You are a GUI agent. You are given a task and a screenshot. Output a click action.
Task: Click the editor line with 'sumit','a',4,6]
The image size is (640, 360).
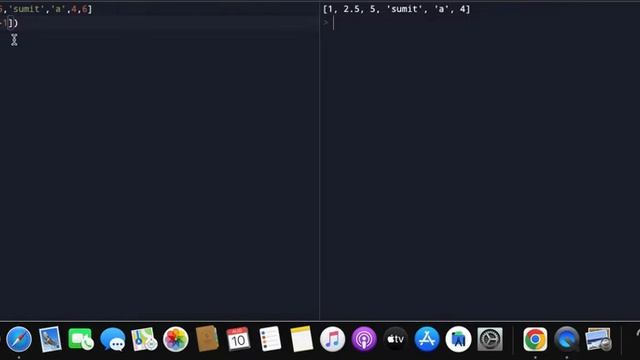(x=46, y=9)
